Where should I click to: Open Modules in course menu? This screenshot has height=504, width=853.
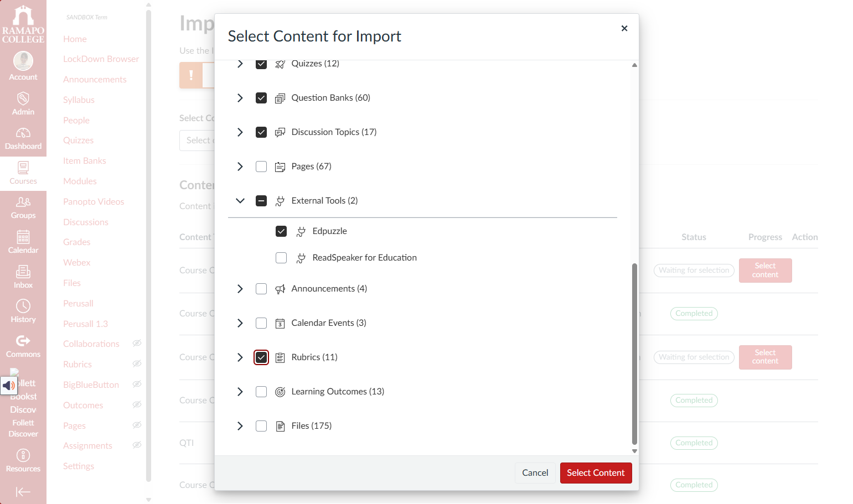coord(80,181)
